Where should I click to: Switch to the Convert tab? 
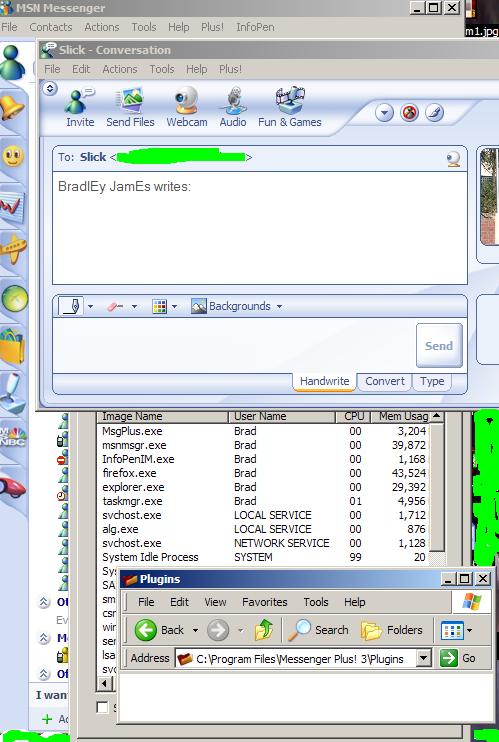[x=385, y=381]
